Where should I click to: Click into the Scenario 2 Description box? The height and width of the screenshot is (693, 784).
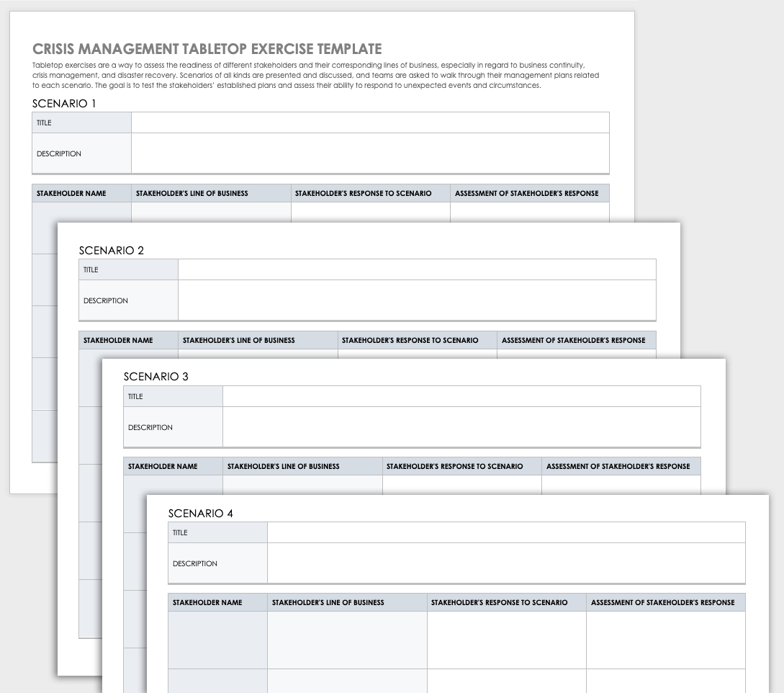(417, 300)
